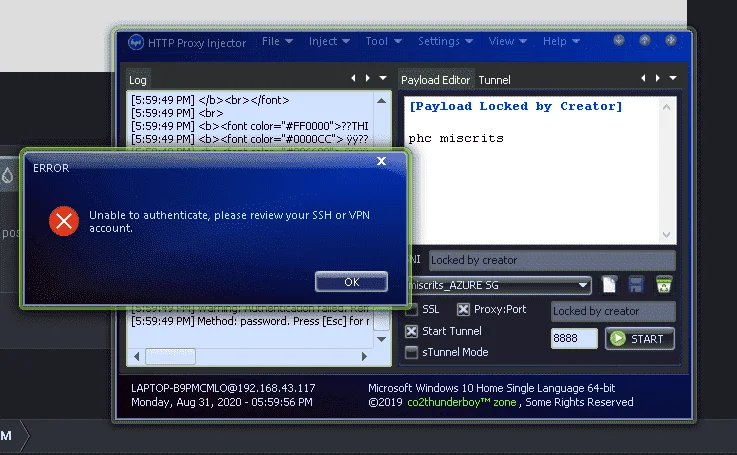Click the SNI Locked by creator field
Screen dimensions: 737x455
[x=552, y=260]
